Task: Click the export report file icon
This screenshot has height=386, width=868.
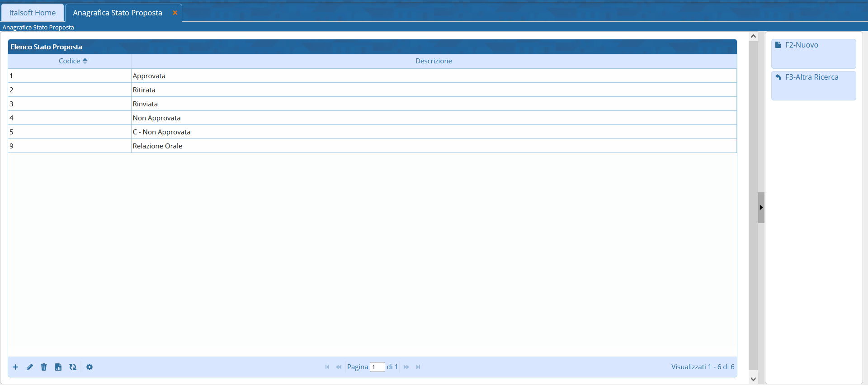Action: pyautogui.click(x=58, y=367)
